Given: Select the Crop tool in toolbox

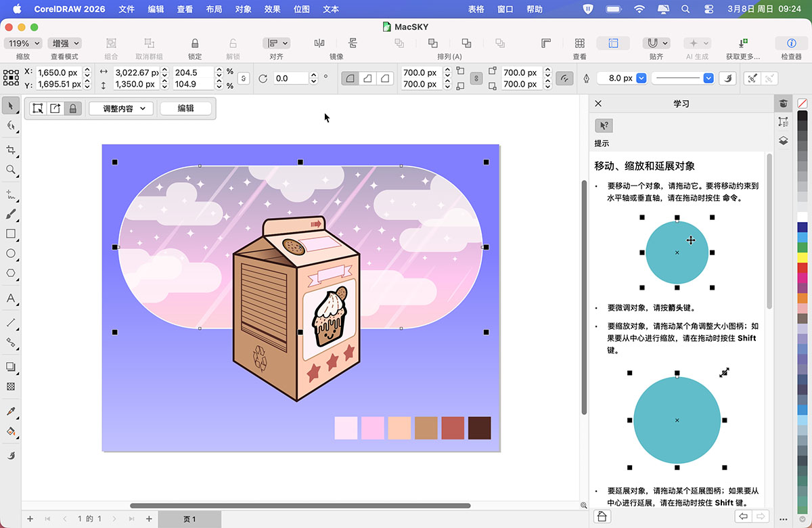Looking at the screenshot, I should pos(11,150).
